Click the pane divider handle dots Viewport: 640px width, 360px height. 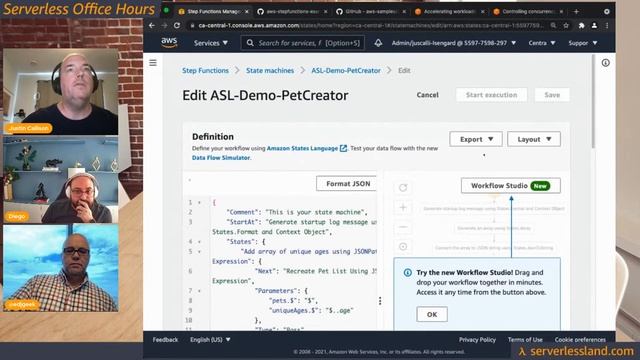[380, 301]
